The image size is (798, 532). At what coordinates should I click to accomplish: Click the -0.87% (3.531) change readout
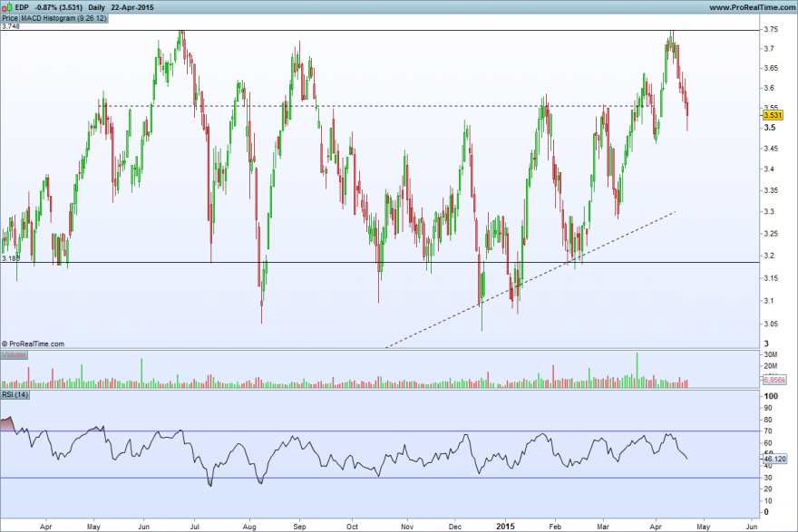click(58, 7)
